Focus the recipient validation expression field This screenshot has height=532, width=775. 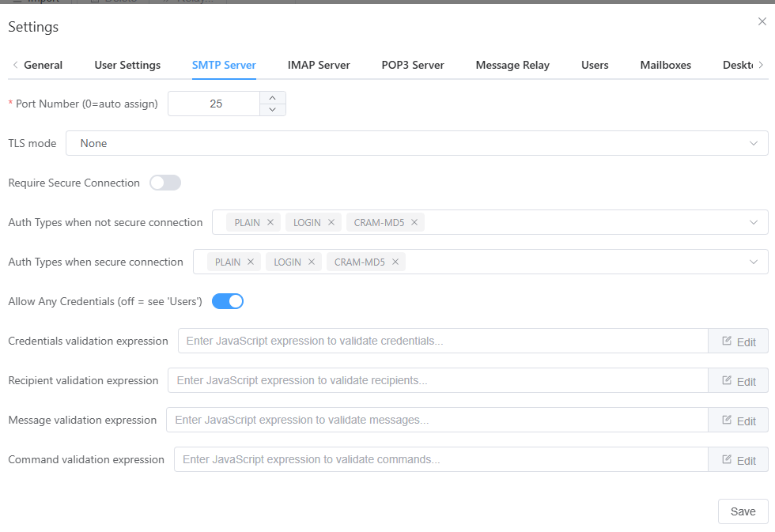click(438, 380)
